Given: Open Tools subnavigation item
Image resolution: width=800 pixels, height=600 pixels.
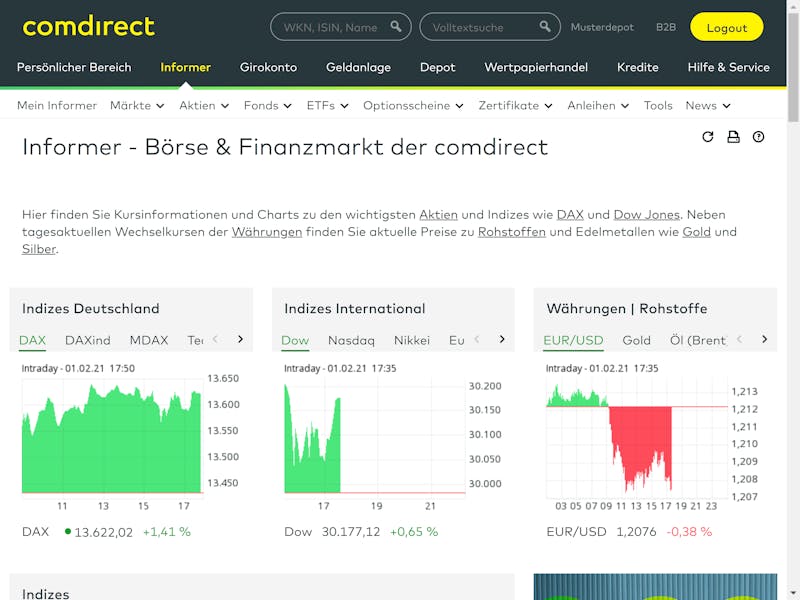Looking at the screenshot, I should pyautogui.click(x=658, y=106).
